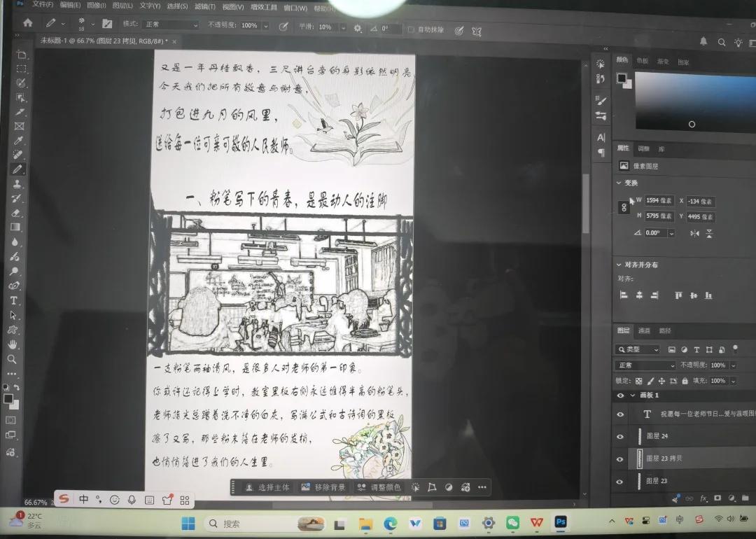This screenshot has height=539, width=756.
Task: Open the 不透明度 dropdown in options bar
Action: [266, 26]
